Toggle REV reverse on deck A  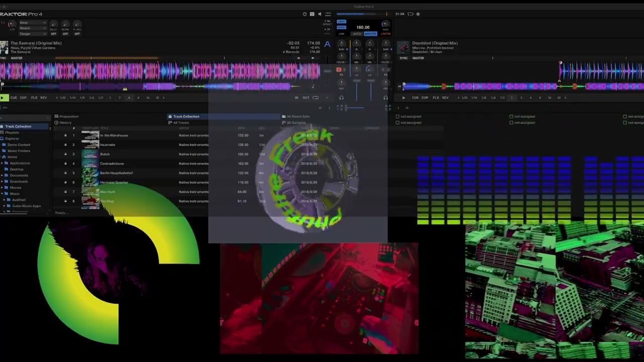point(44,98)
